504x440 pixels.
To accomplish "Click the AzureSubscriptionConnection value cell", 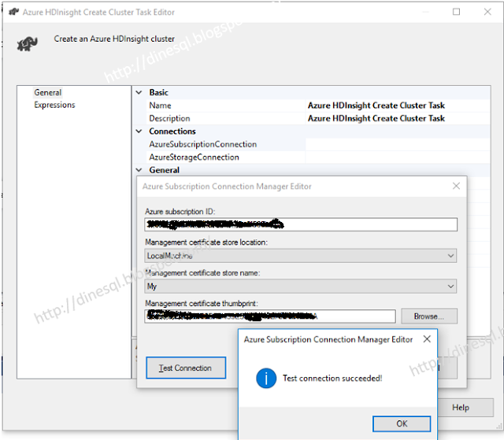I will [398, 144].
